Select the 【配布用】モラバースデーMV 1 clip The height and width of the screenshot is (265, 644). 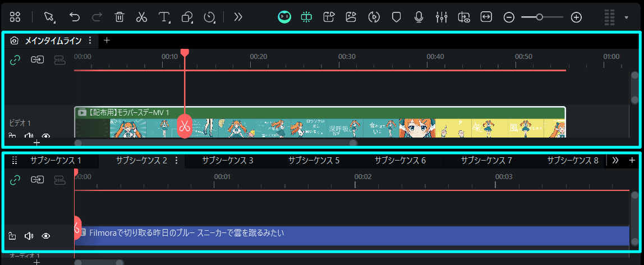[x=320, y=122]
